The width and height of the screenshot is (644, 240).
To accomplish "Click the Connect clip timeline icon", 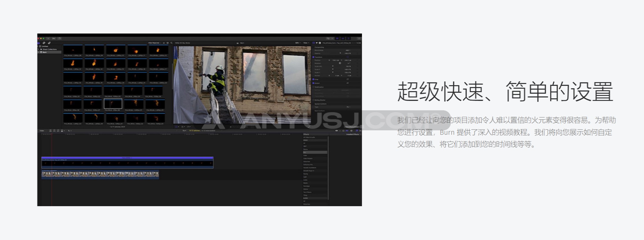I will tap(50, 131).
